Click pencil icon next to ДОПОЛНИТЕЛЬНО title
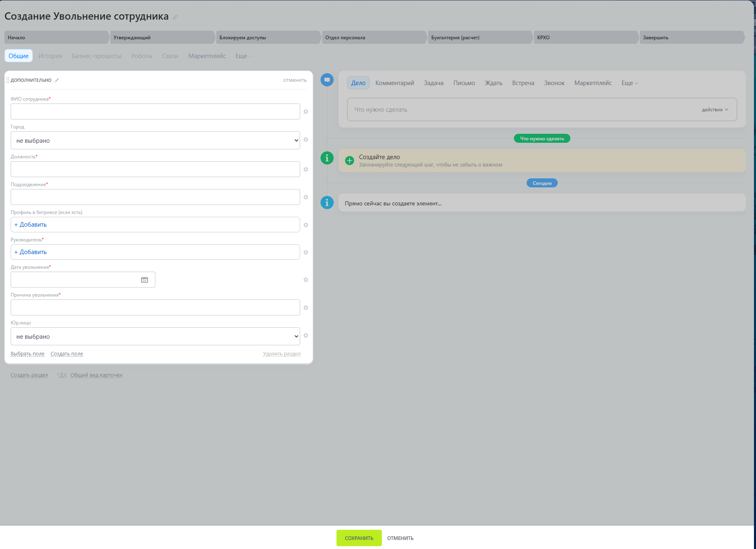The width and height of the screenshot is (756, 549). click(x=57, y=80)
